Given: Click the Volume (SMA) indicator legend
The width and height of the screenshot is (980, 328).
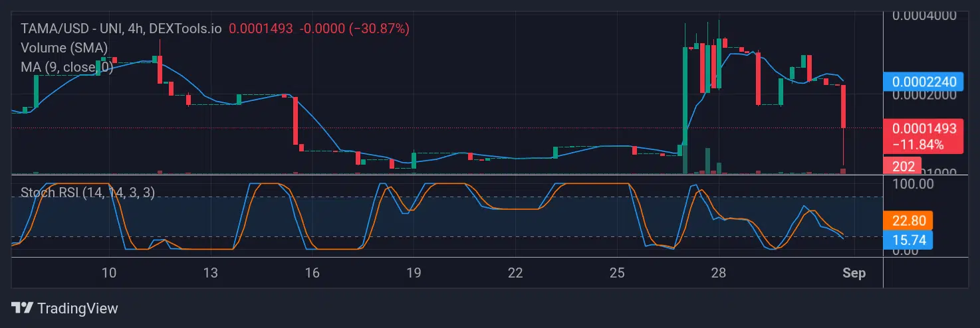Looking at the screenshot, I should click(64, 48).
